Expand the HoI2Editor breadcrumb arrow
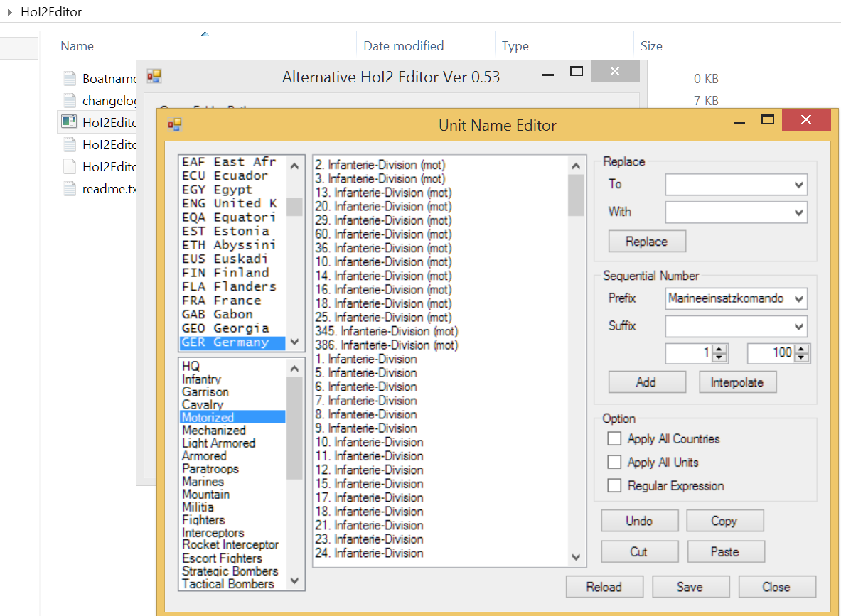The image size is (841, 616). click(x=9, y=12)
